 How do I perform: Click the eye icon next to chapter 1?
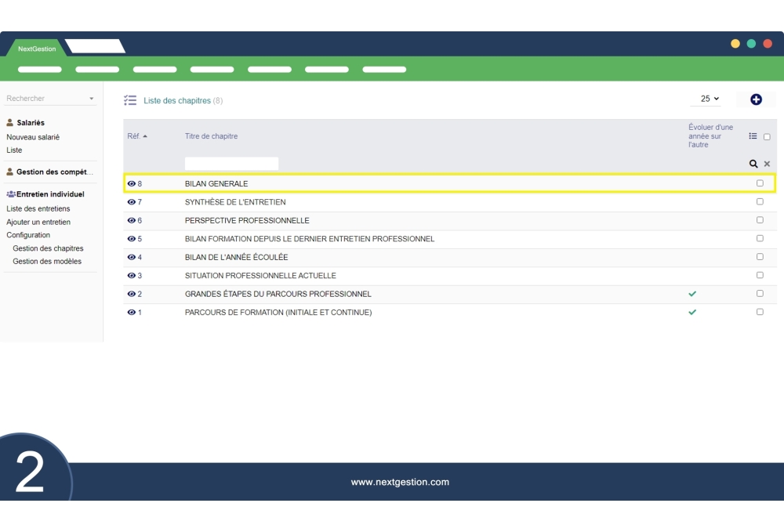pyautogui.click(x=132, y=313)
